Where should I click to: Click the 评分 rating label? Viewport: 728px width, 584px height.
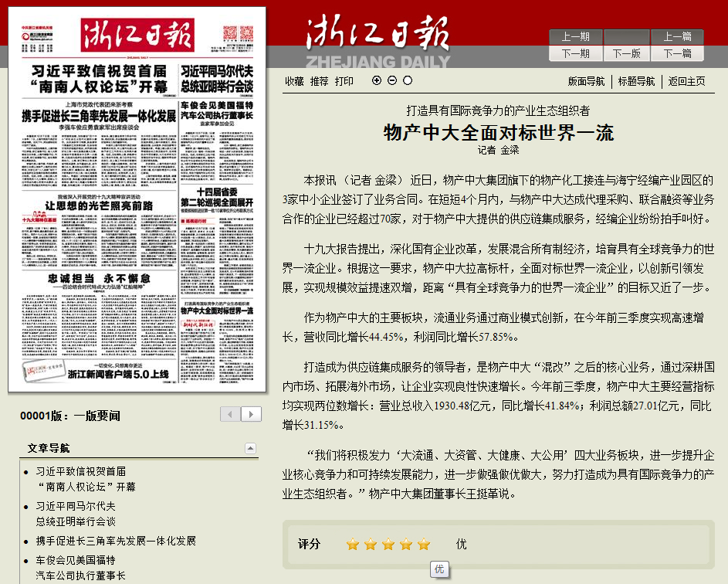[309, 544]
